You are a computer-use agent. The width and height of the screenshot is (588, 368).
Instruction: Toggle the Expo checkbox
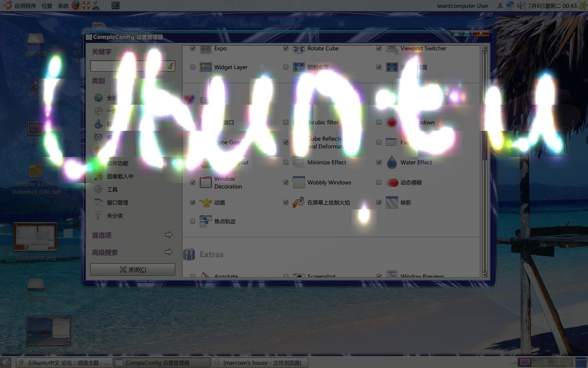coord(193,48)
